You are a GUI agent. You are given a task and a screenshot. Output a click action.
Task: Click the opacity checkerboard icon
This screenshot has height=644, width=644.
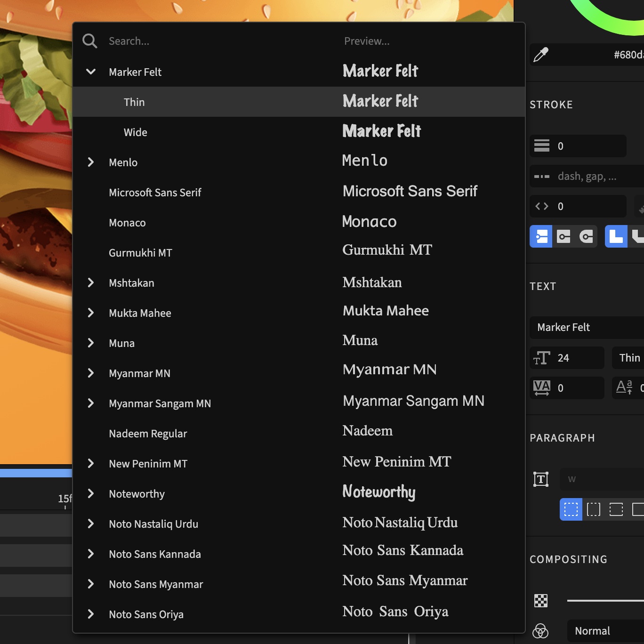(541, 601)
